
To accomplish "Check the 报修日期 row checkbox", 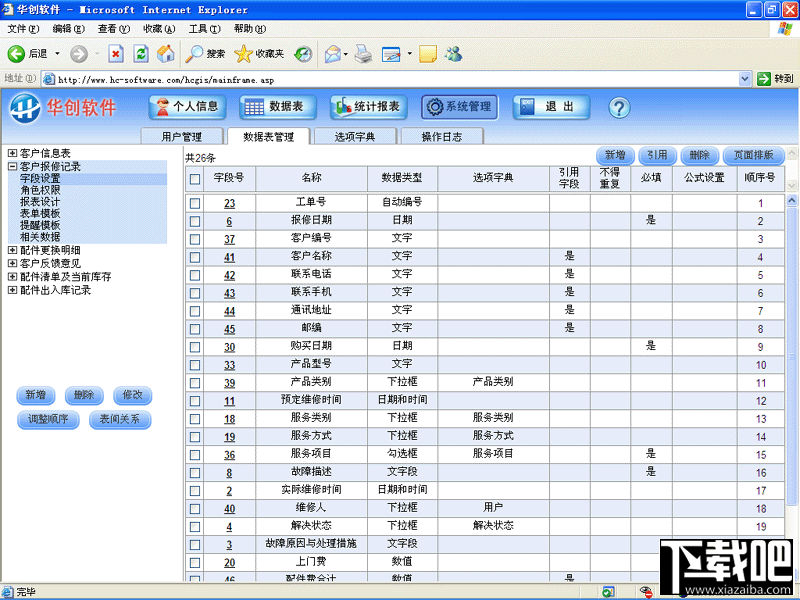I will (195, 221).
